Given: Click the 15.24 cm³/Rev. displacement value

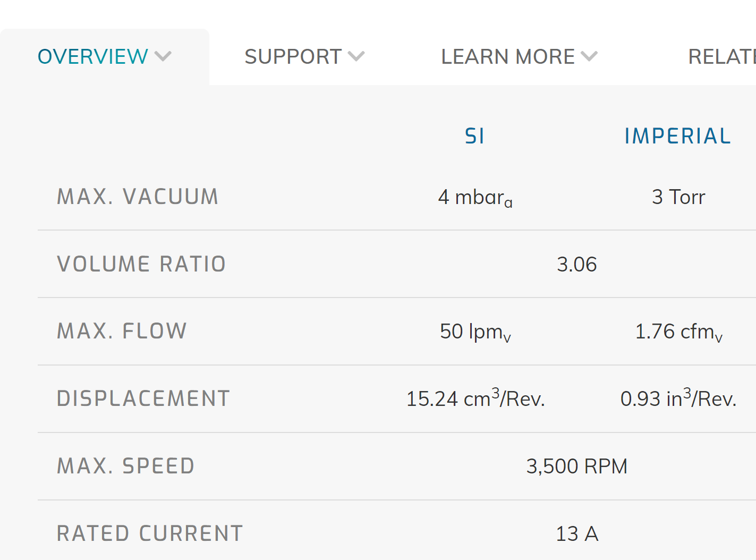Looking at the screenshot, I should 475,398.
